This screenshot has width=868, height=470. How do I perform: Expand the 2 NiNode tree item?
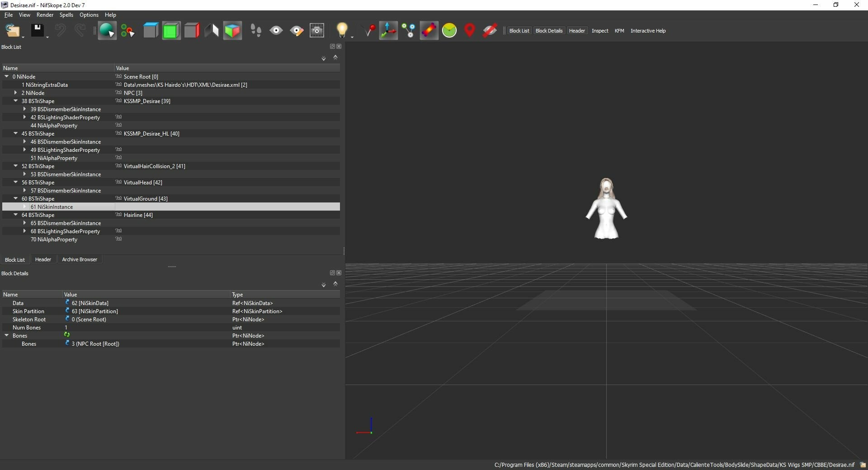pyautogui.click(x=15, y=93)
